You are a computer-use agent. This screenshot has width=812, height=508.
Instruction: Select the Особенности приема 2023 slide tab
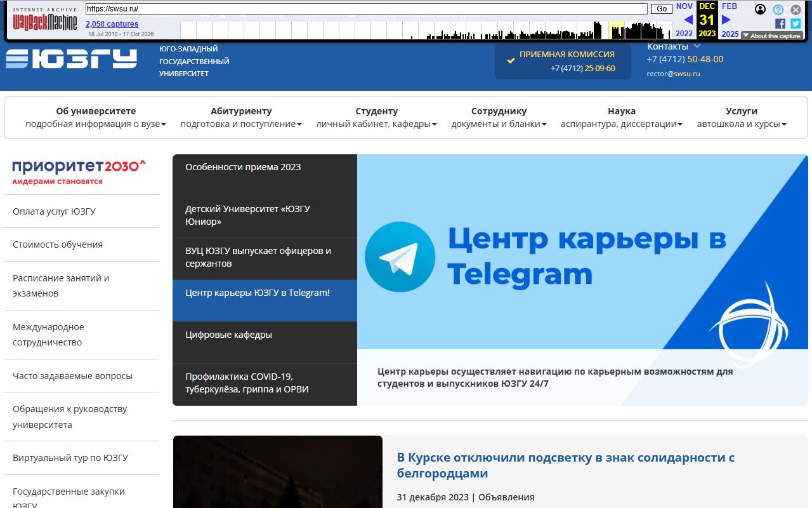[x=265, y=175]
